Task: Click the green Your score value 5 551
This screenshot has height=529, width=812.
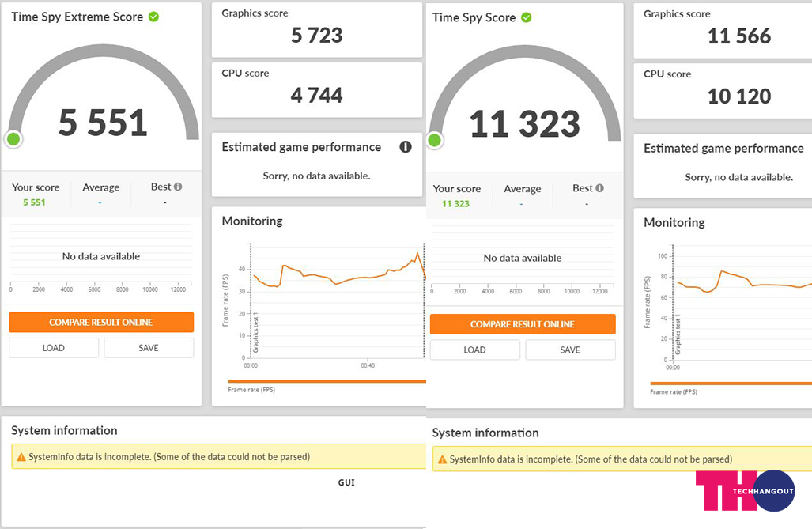Action: point(34,202)
